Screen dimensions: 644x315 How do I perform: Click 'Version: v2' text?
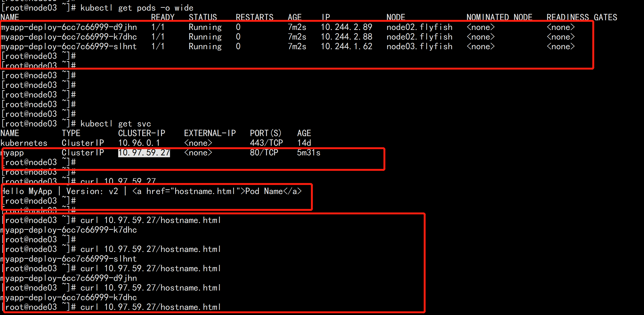92,191
